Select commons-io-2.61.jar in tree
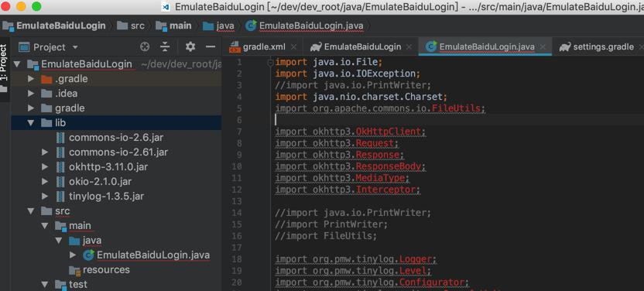644x291 pixels. (118, 152)
